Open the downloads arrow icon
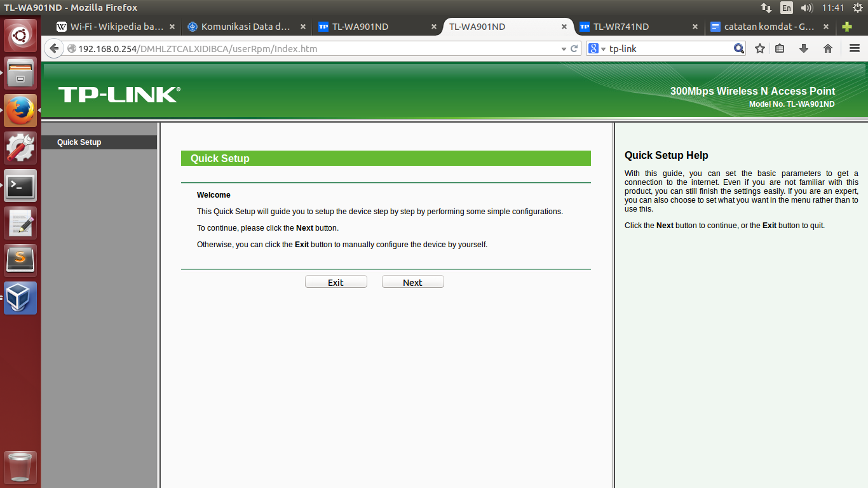Image resolution: width=868 pixels, height=488 pixels. tap(804, 48)
